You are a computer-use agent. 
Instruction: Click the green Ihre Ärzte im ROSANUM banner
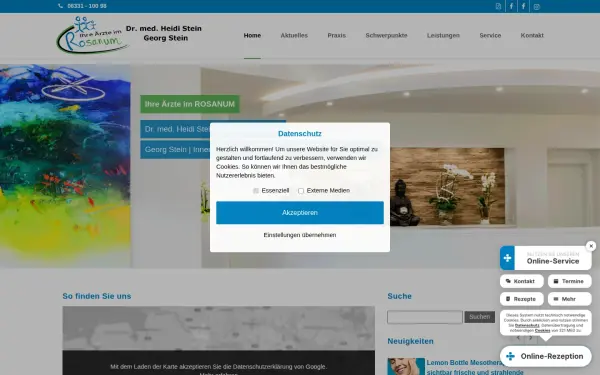[x=190, y=104]
